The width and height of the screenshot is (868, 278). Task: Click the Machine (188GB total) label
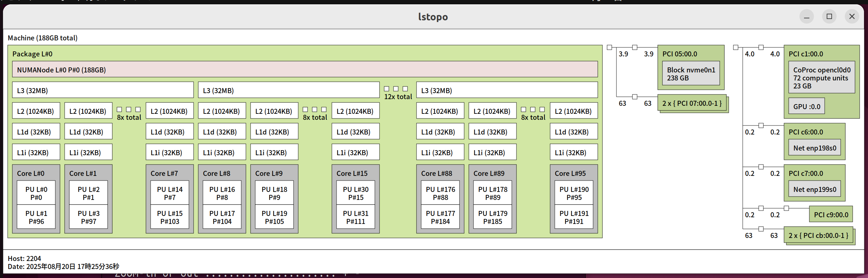(42, 38)
